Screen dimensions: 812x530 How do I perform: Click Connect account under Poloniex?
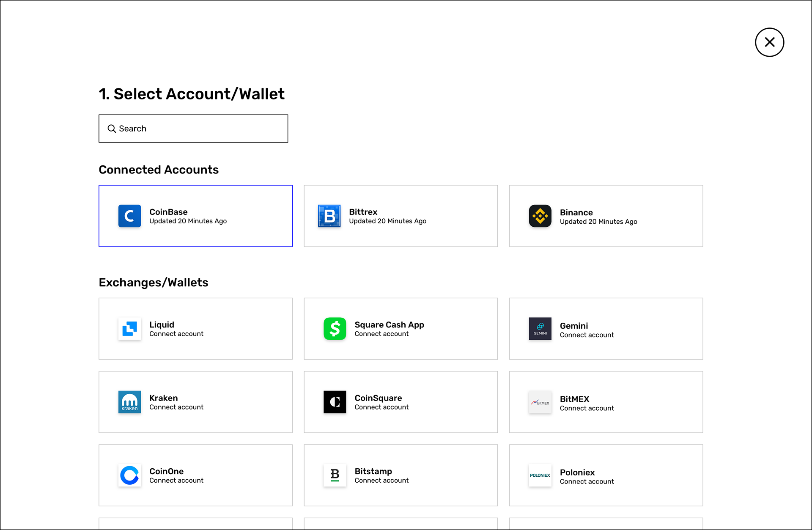pos(587,481)
